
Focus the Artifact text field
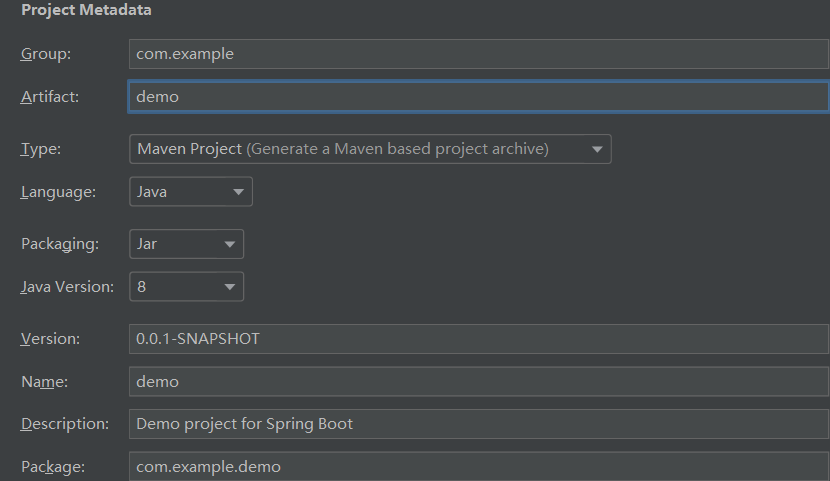(479, 96)
